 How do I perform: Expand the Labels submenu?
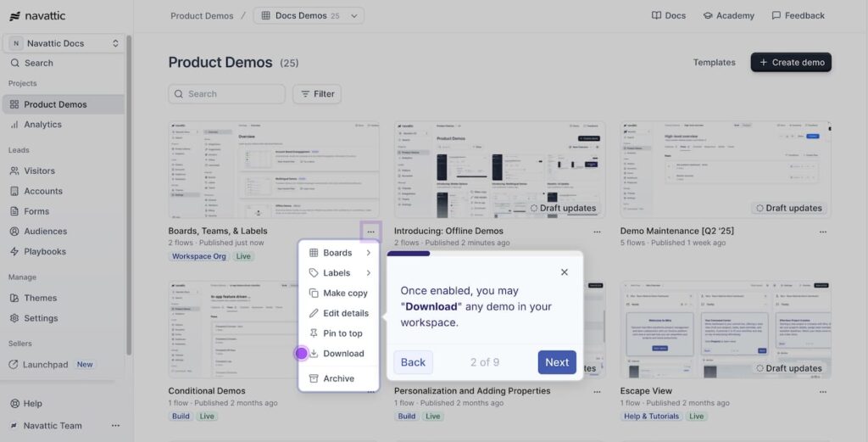pyautogui.click(x=339, y=272)
